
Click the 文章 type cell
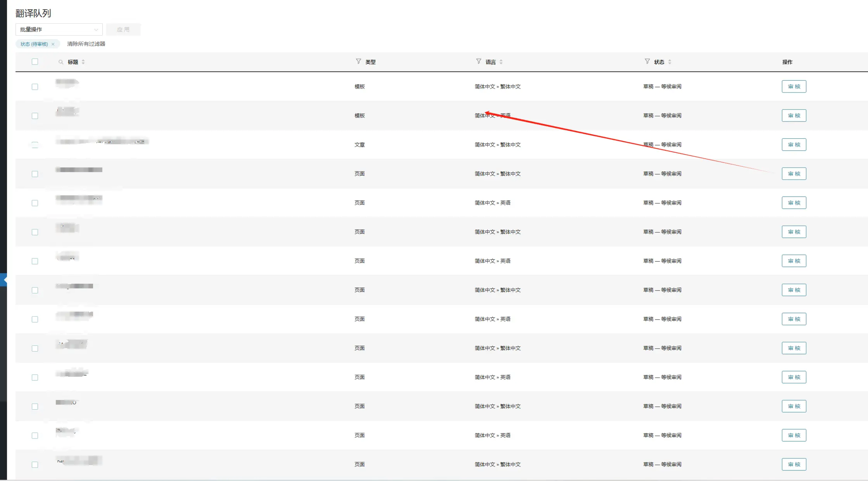[x=360, y=145]
